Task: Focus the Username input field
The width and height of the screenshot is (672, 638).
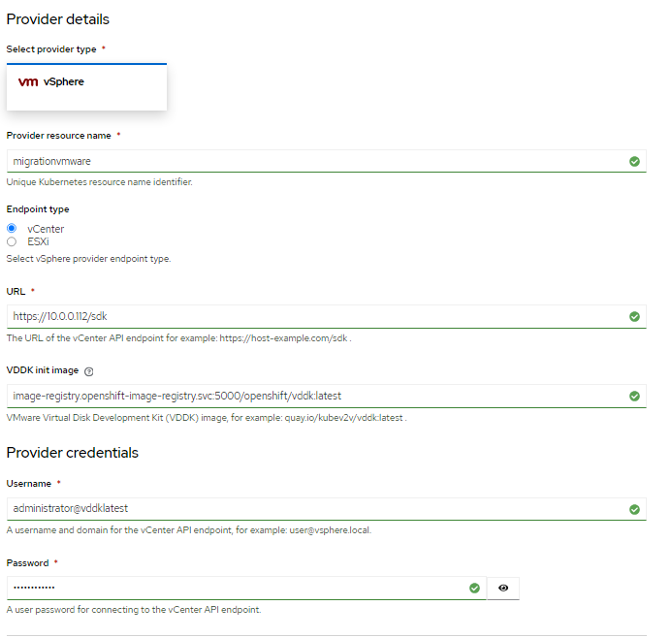Action: pos(310,509)
